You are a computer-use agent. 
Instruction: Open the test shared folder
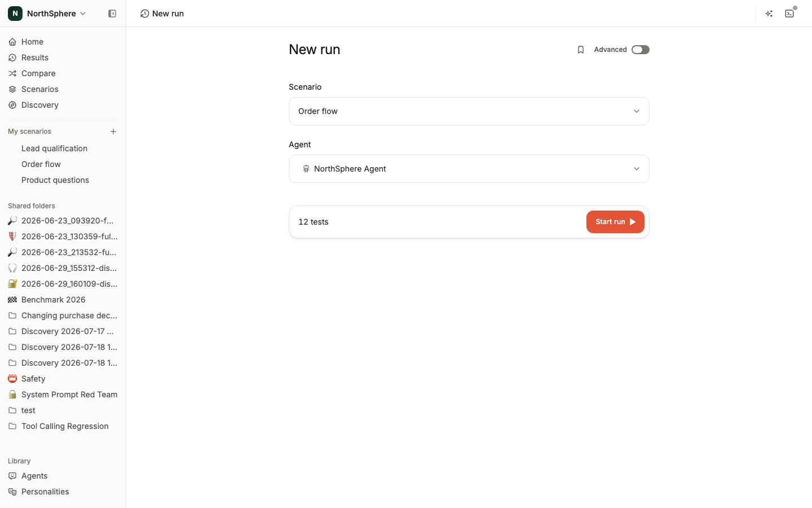(63, 410)
